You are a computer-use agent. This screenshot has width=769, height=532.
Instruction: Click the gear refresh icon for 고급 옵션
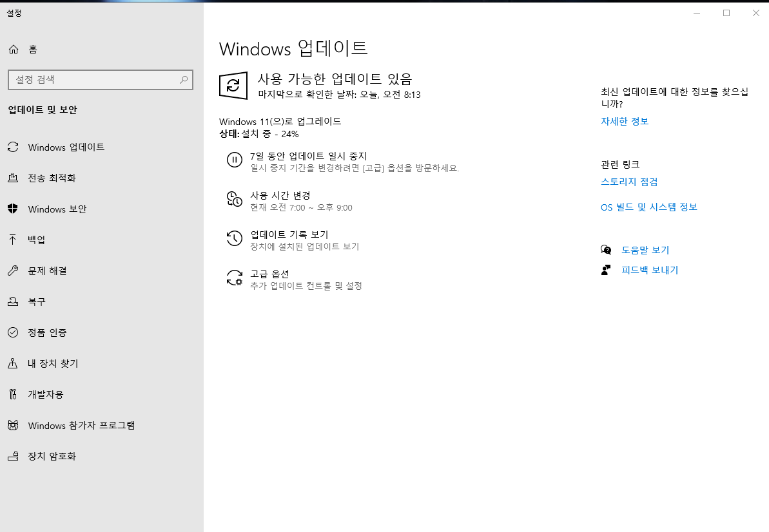(x=235, y=277)
